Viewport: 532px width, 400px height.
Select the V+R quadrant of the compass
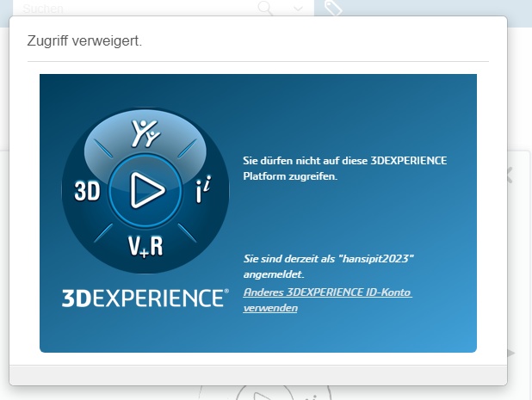[x=145, y=246]
